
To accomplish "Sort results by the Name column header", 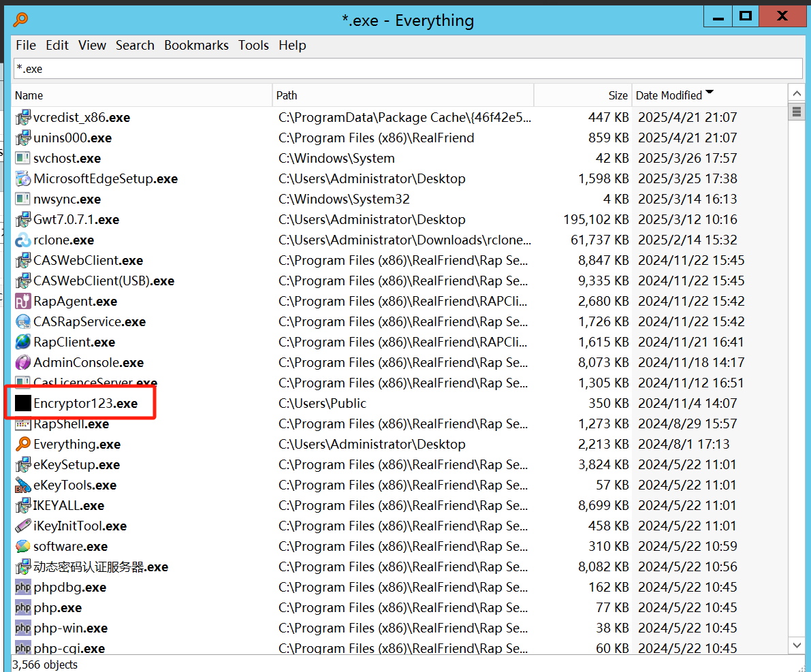I will [x=29, y=95].
